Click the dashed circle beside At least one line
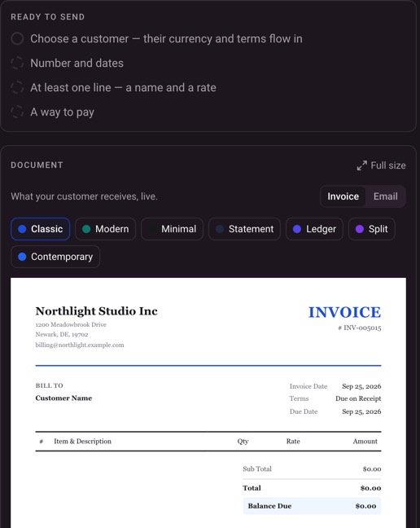420x528 pixels. tap(17, 87)
